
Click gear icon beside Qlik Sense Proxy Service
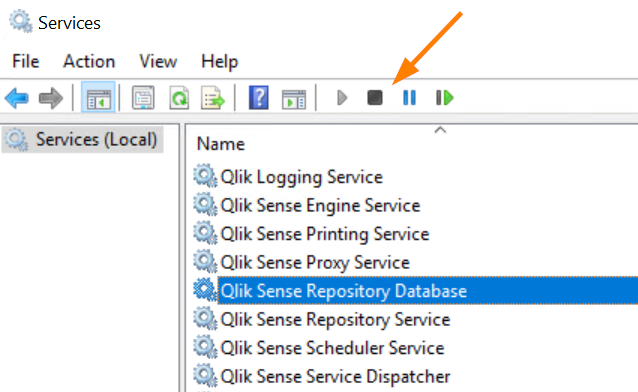coord(205,261)
